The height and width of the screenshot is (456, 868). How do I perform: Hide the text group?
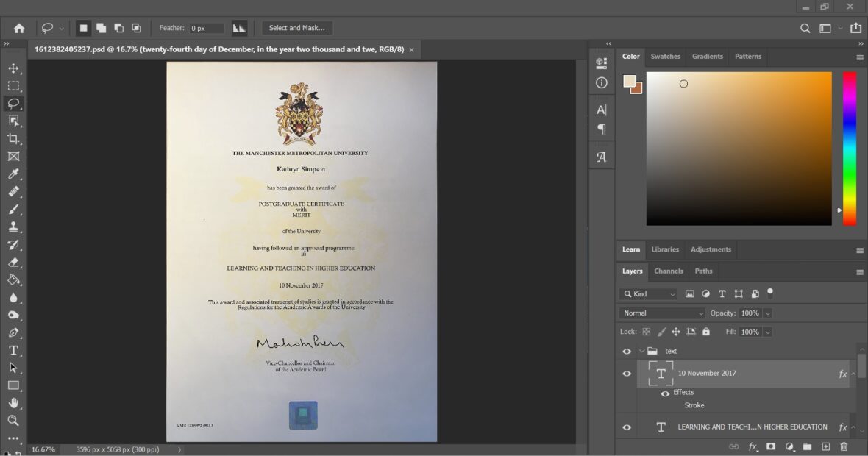click(x=627, y=351)
